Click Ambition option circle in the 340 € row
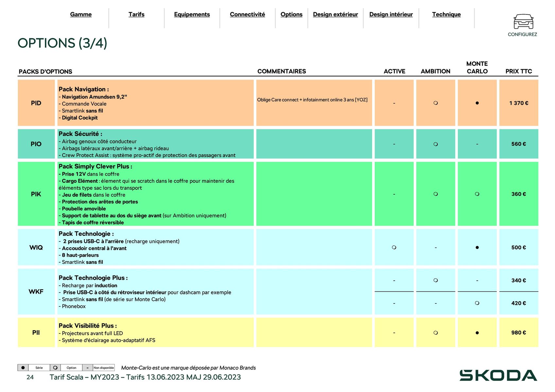Image resolution: width=555 pixels, height=392 pixels. tap(436, 280)
